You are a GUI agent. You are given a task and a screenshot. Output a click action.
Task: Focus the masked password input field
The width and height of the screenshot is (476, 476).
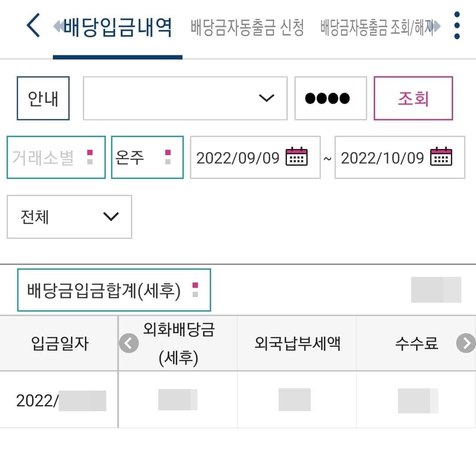[x=331, y=98]
